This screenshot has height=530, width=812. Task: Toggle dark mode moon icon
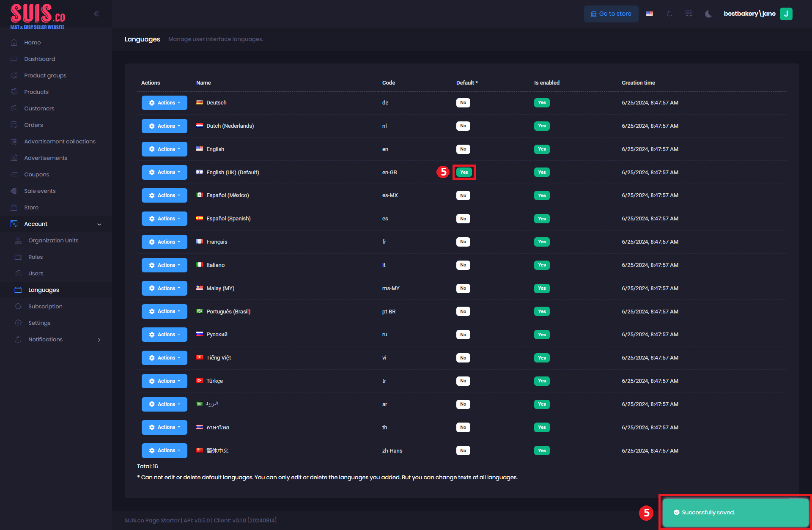(x=708, y=14)
